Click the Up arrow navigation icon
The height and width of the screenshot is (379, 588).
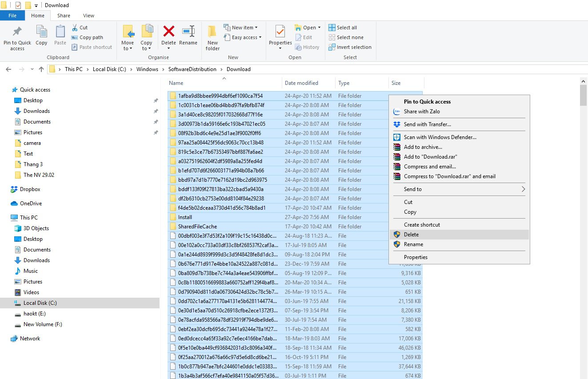[x=41, y=69]
